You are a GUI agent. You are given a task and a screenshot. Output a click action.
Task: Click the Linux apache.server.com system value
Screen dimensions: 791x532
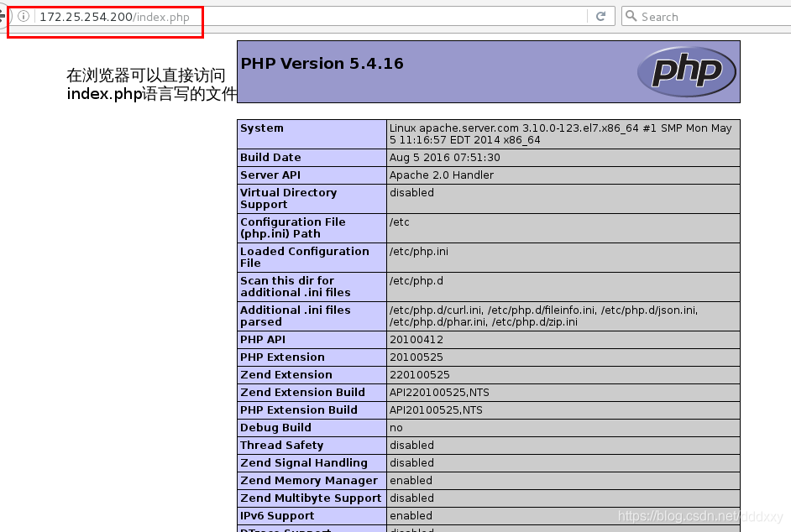click(560, 134)
